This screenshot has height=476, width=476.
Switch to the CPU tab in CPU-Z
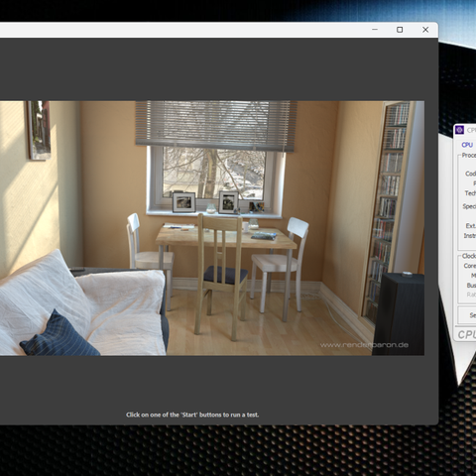[x=467, y=145]
